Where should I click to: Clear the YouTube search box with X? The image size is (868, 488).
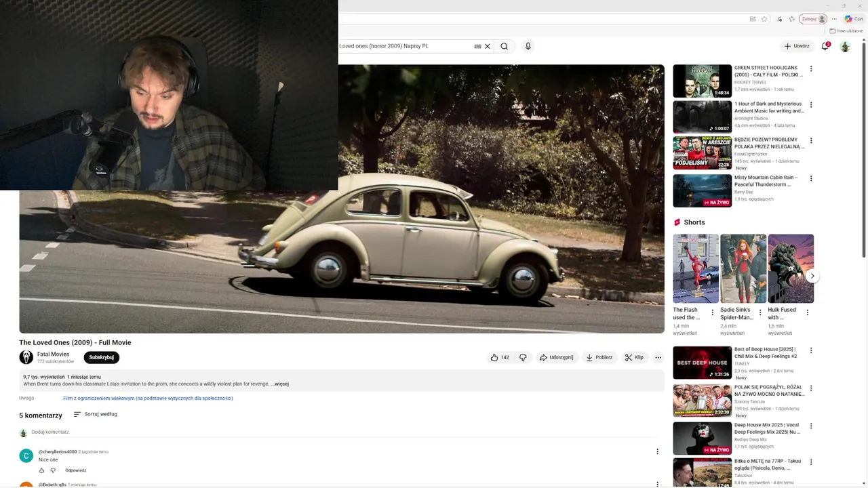click(487, 46)
